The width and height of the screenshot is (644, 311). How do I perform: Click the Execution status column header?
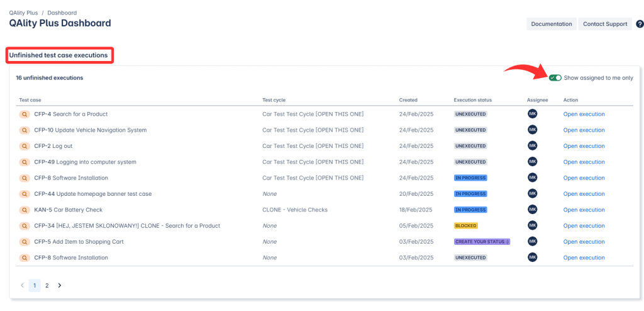473,100
